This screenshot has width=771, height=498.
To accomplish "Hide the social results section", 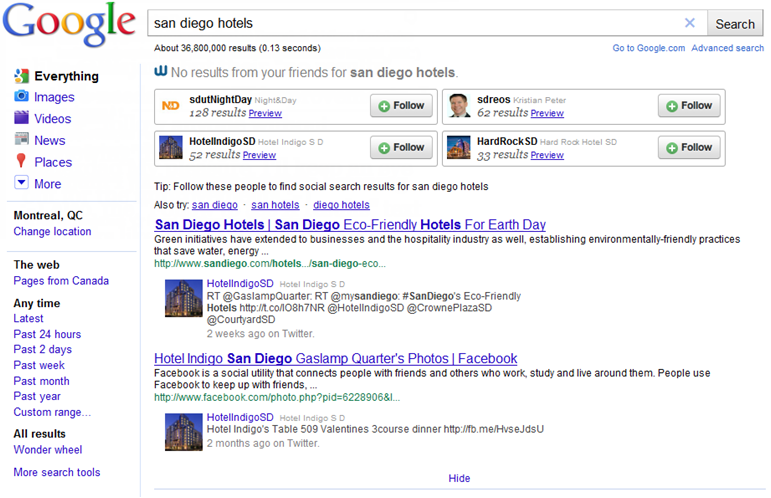I will tap(459, 478).
